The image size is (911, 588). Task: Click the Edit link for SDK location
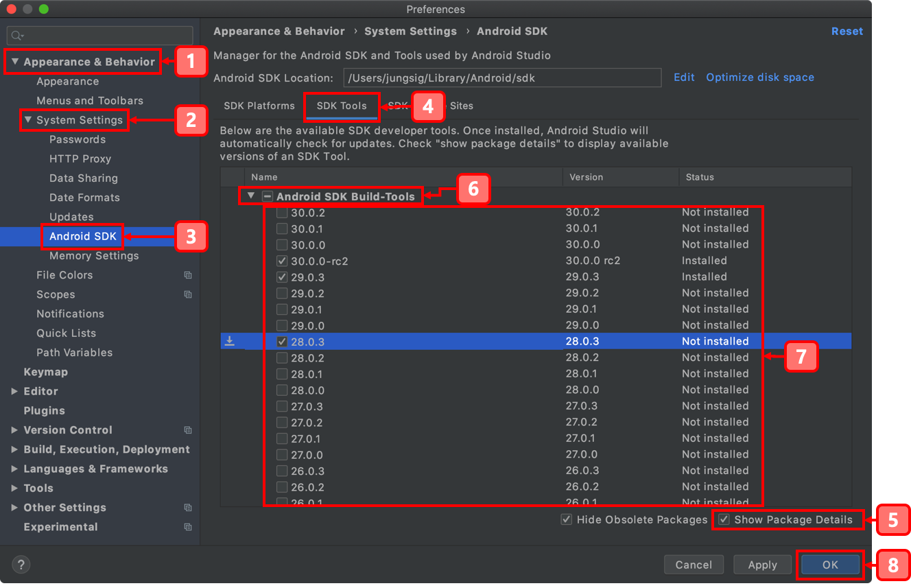pos(684,78)
